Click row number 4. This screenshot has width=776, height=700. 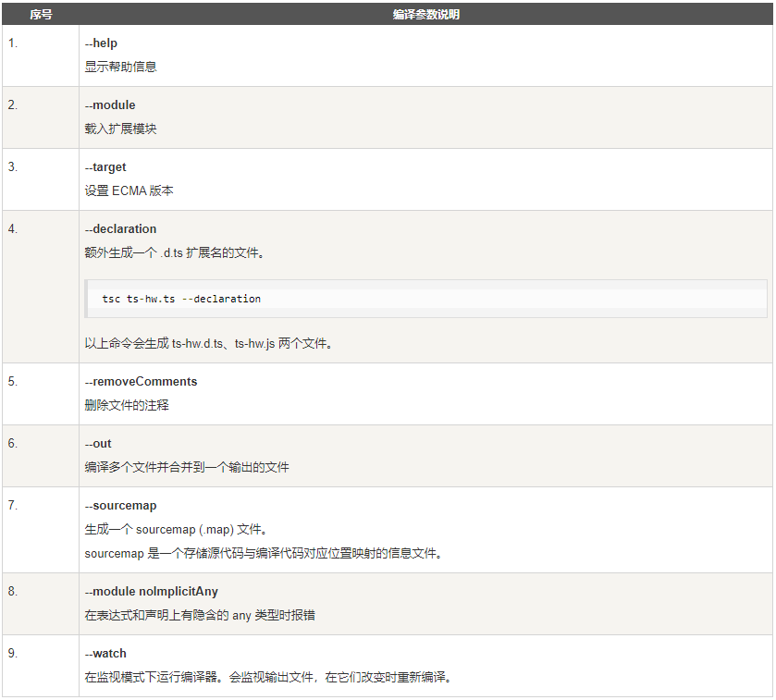point(13,228)
